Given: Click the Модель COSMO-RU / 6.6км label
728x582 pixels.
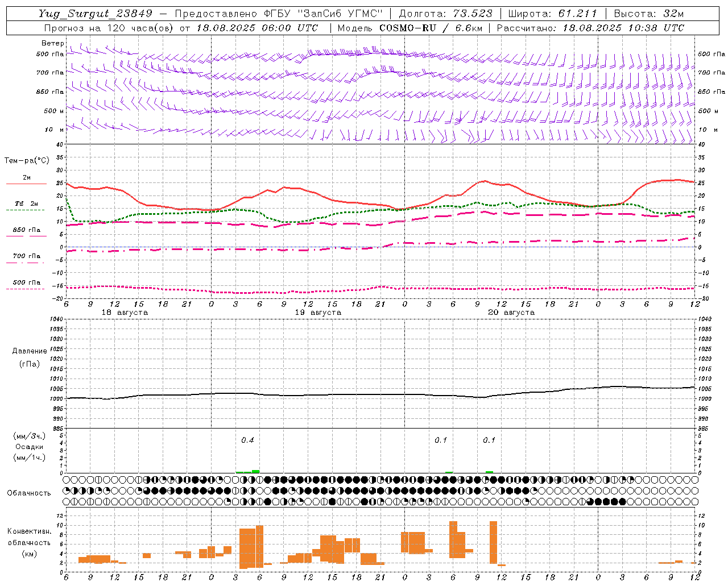Looking at the screenshot, I should pyautogui.click(x=410, y=28).
